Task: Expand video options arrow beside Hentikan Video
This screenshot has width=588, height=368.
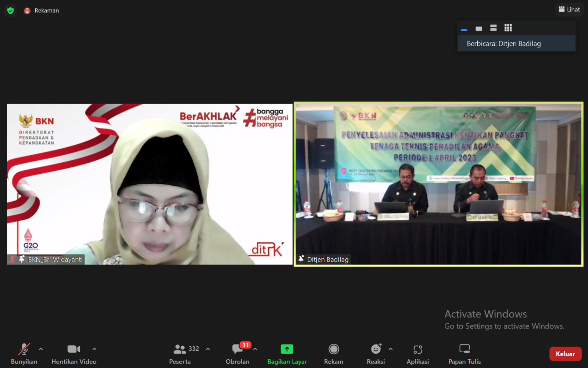Action: click(x=94, y=349)
